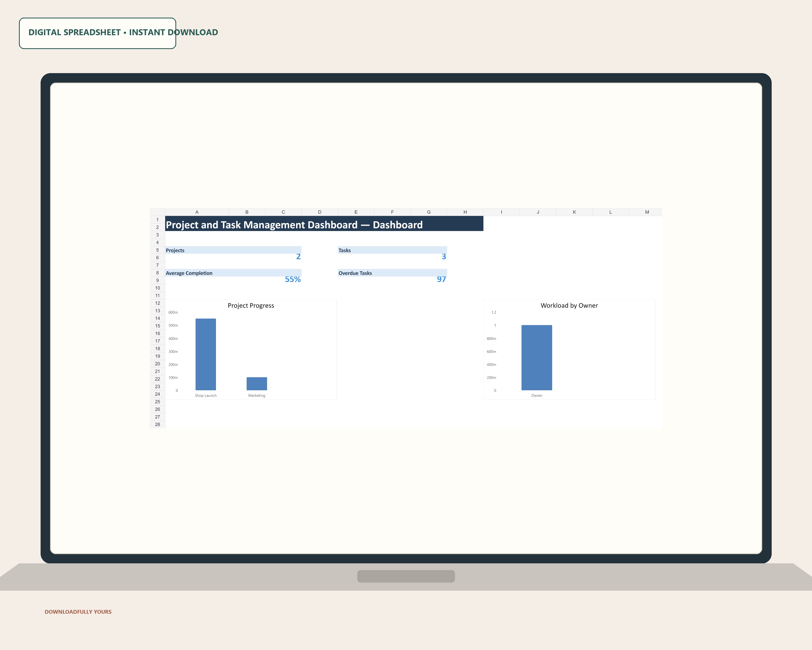Select column F header
Viewport: 812px width, 650px height.
click(392, 212)
